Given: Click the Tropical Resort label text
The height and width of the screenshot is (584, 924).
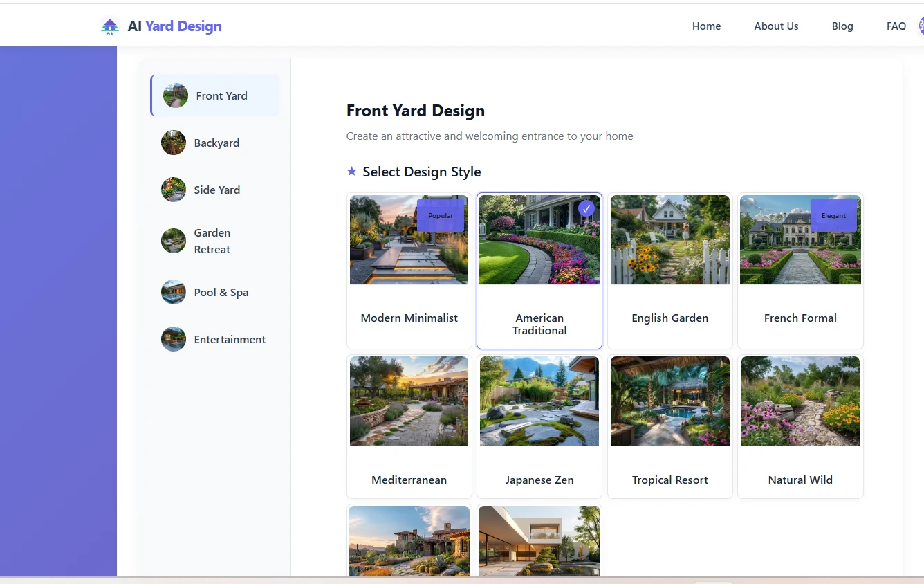Looking at the screenshot, I should click(x=670, y=480).
